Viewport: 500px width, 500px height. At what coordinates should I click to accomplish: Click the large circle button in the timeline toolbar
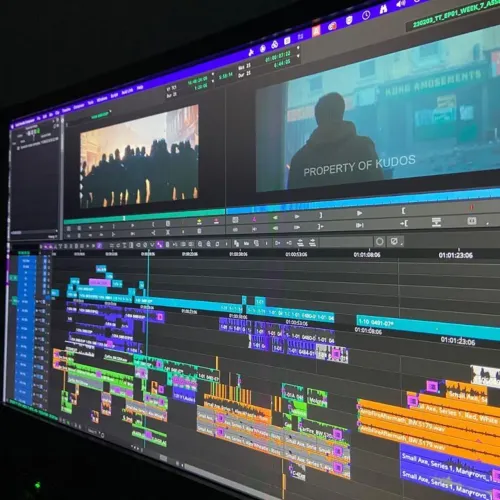[379, 242]
